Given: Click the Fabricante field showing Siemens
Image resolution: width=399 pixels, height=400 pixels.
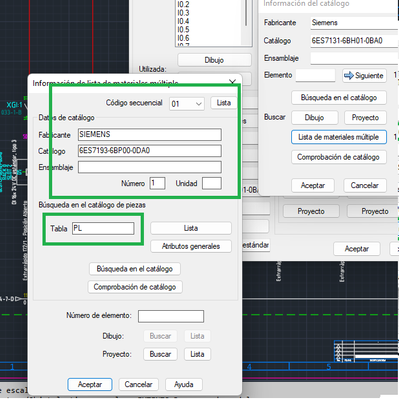Looking at the screenshot, I should click(355, 23).
